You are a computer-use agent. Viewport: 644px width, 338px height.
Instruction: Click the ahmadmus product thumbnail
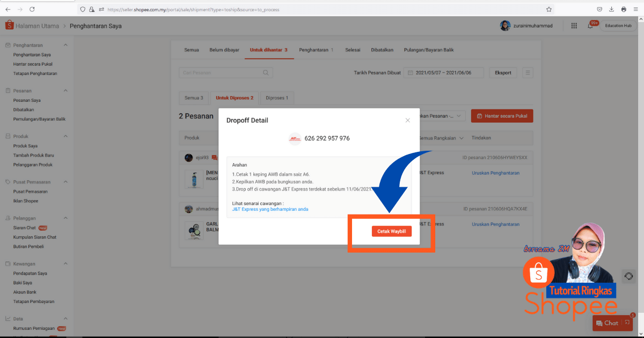point(194,231)
